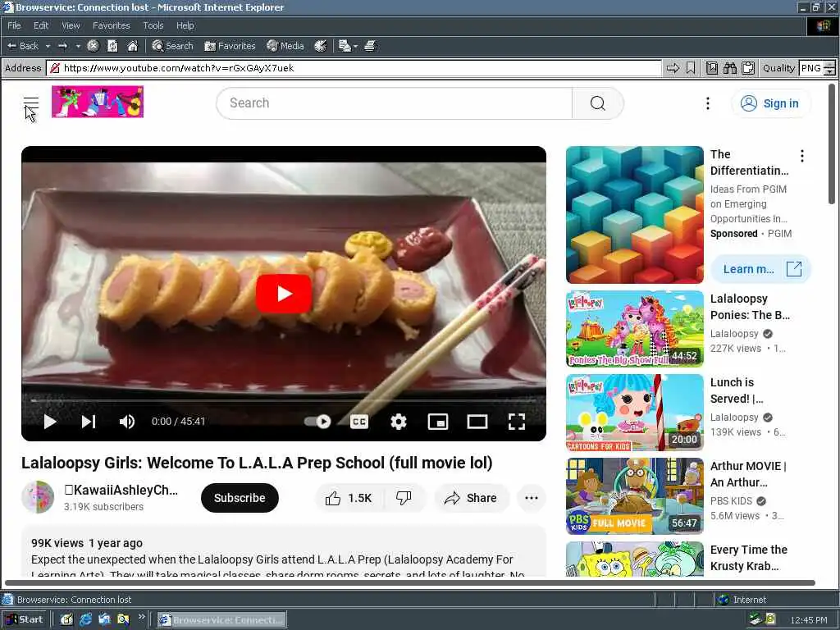The width and height of the screenshot is (840, 630).
Task: Click the YouTube magnifier search button
Action: 598,103
